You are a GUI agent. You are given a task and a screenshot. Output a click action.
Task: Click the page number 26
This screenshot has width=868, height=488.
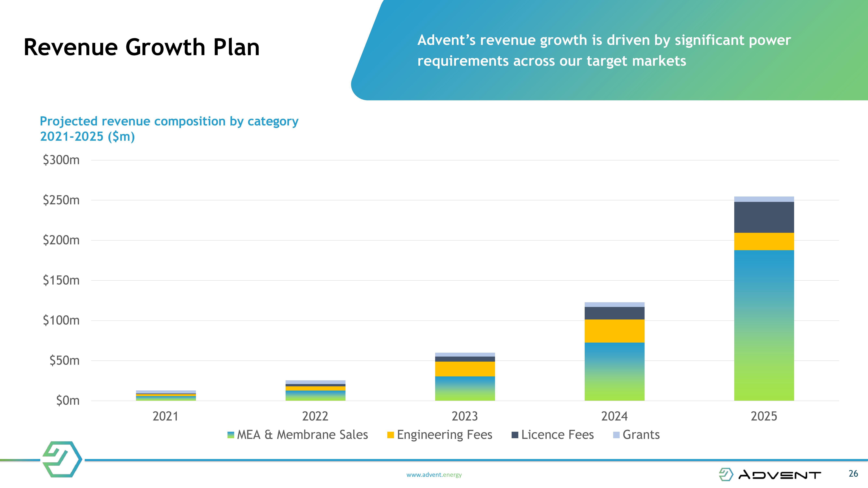pos(853,474)
